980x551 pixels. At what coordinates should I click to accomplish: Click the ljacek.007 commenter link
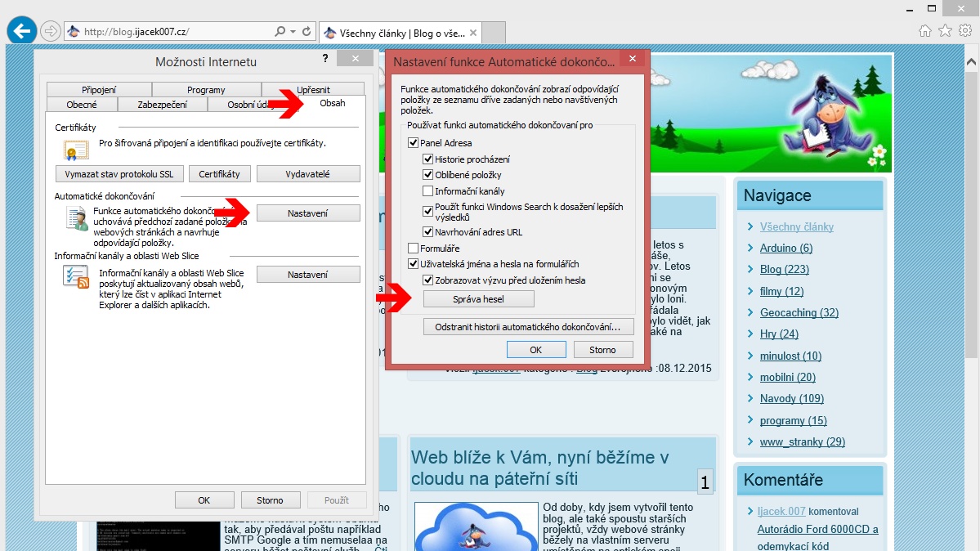(781, 511)
